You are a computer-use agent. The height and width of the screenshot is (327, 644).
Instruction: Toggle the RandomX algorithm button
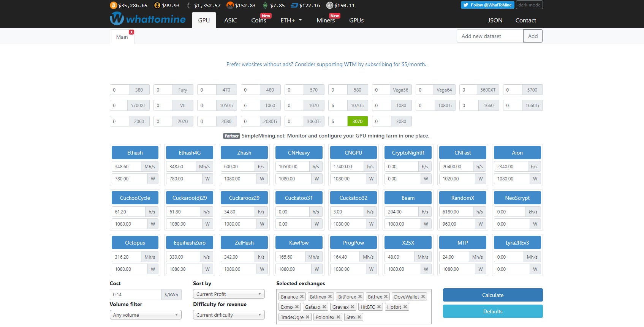463,198
